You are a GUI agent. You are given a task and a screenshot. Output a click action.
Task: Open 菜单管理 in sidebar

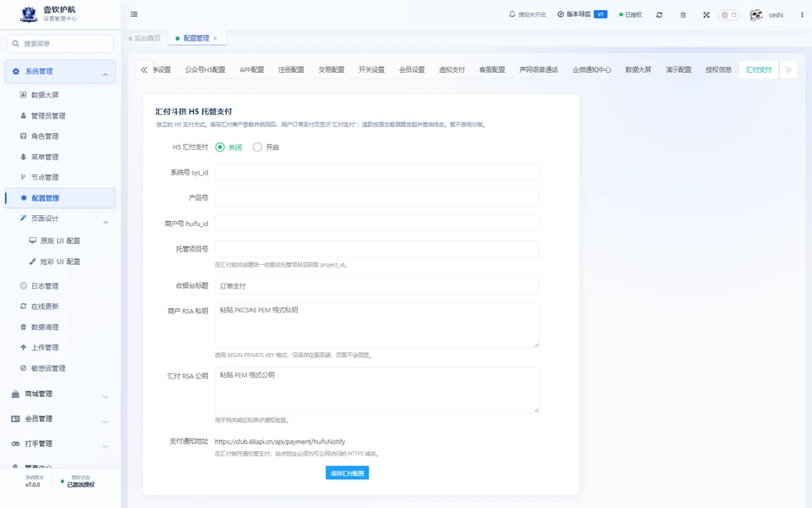(45, 157)
